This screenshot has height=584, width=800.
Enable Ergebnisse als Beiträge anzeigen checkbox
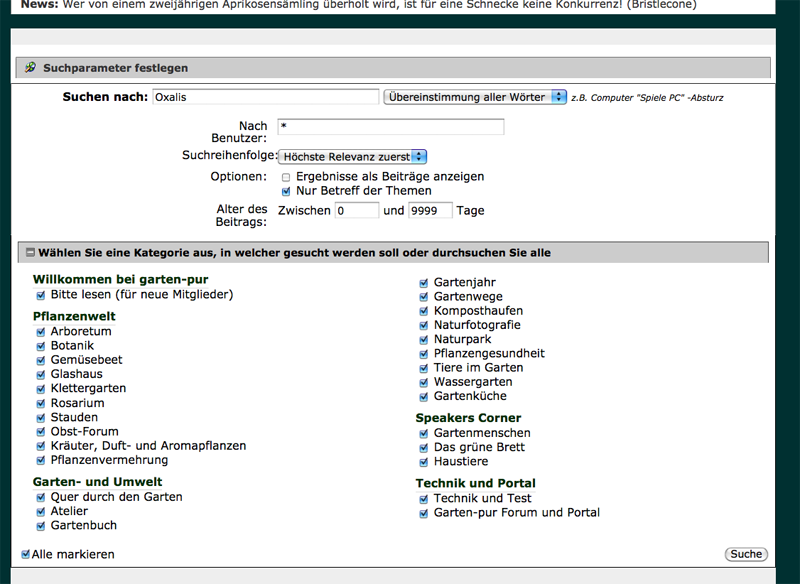click(x=286, y=177)
